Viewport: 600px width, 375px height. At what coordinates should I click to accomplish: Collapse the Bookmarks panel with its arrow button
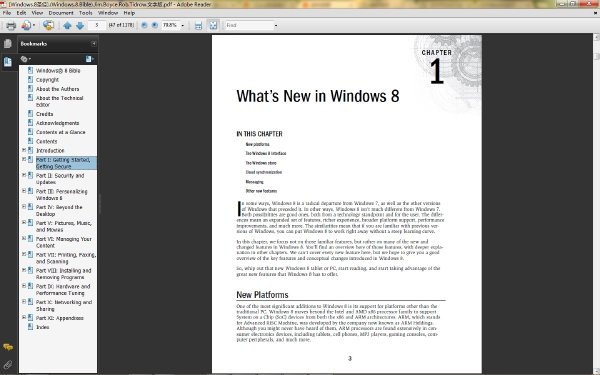coord(93,44)
